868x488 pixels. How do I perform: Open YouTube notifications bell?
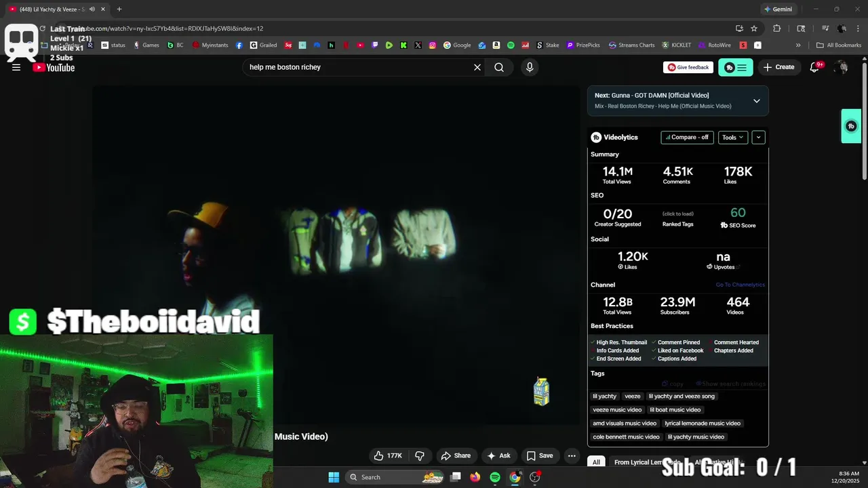(x=815, y=67)
